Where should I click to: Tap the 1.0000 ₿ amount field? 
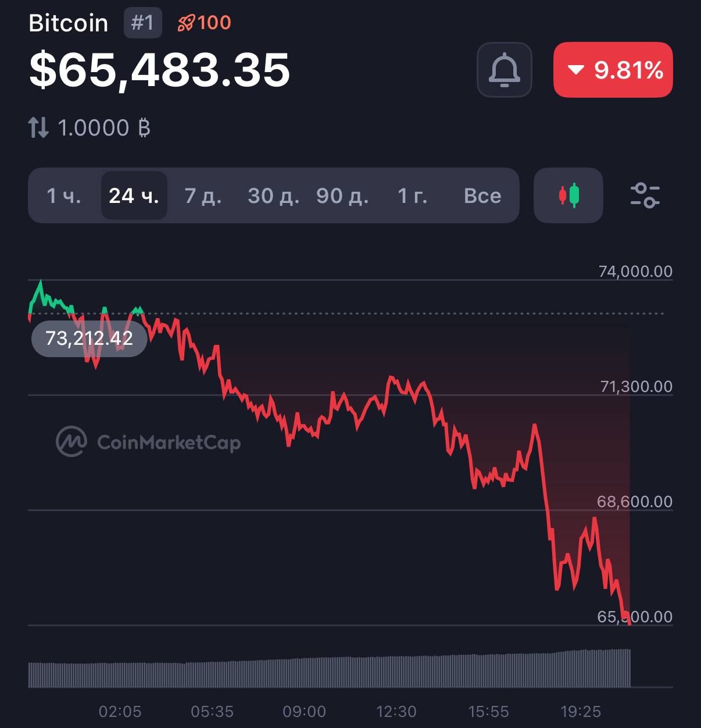[105, 127]
